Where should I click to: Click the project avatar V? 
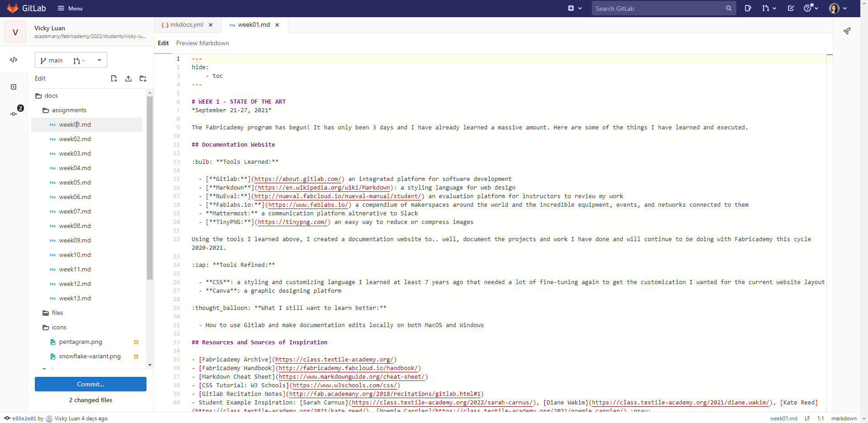point(15,32)
